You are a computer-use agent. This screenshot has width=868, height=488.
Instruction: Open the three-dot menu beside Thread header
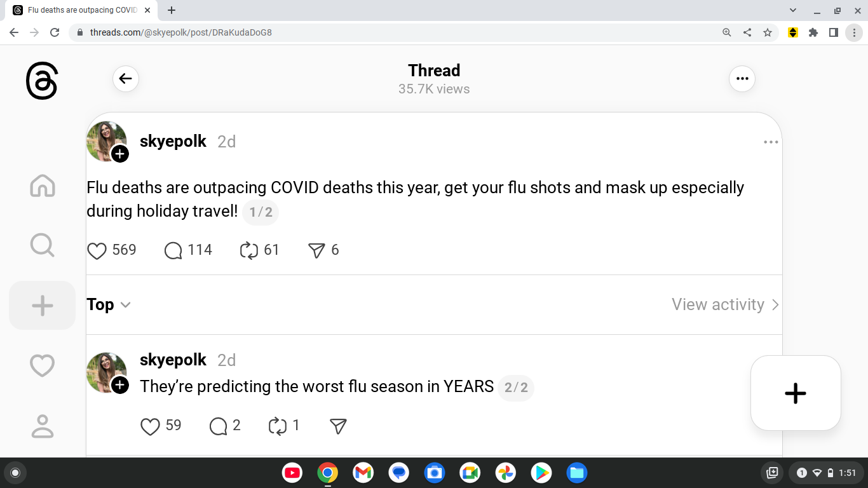coord(742,79)
